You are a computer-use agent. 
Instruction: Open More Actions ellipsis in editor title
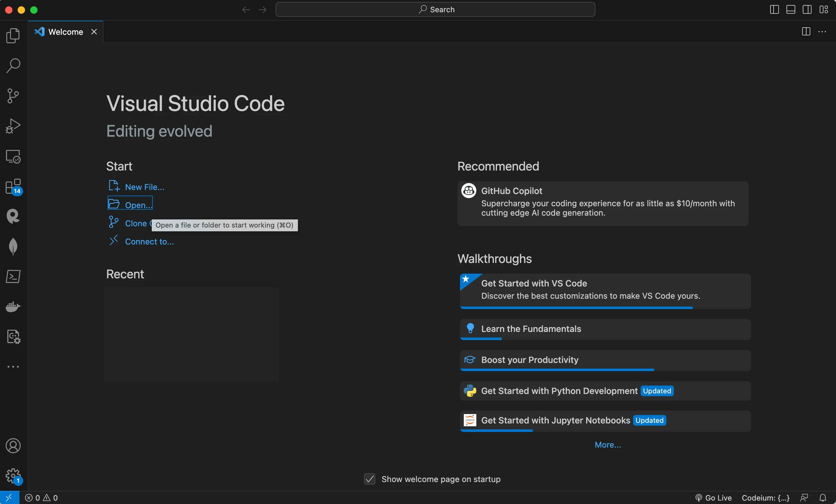[x=822, y=32]
